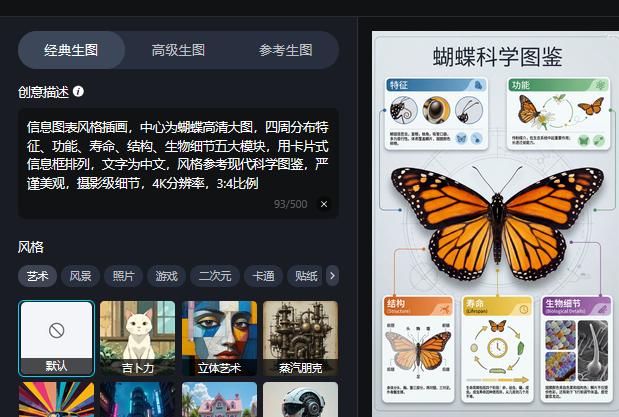
Task: Filter styles by 游戏
Action: click(x=166, y=276)
